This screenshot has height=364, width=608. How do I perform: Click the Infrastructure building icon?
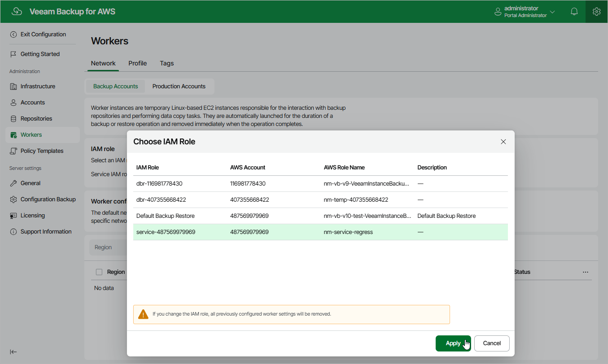click(13, 87)
